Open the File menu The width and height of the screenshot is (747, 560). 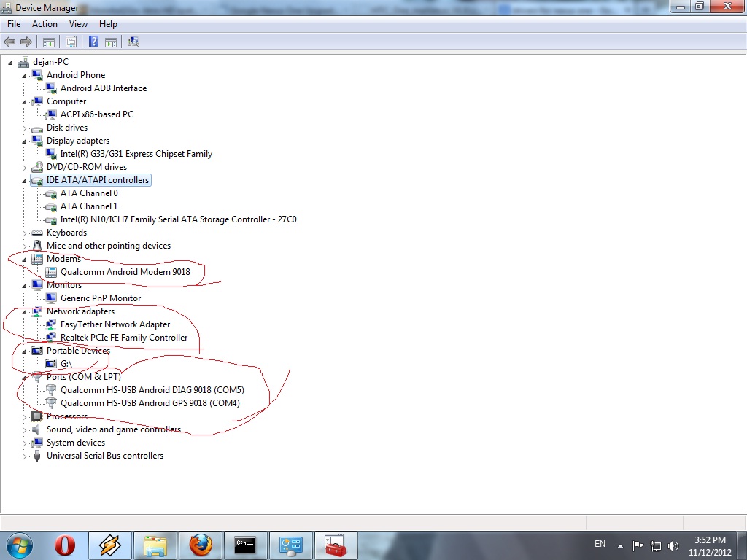pyautogui.click(x=14, y=24)
